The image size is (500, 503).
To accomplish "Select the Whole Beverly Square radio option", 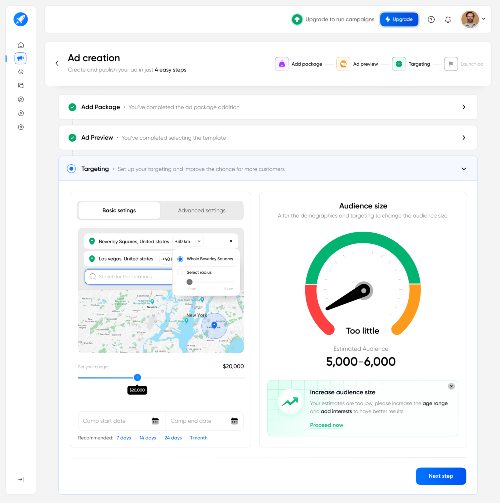I will point(180,259).
